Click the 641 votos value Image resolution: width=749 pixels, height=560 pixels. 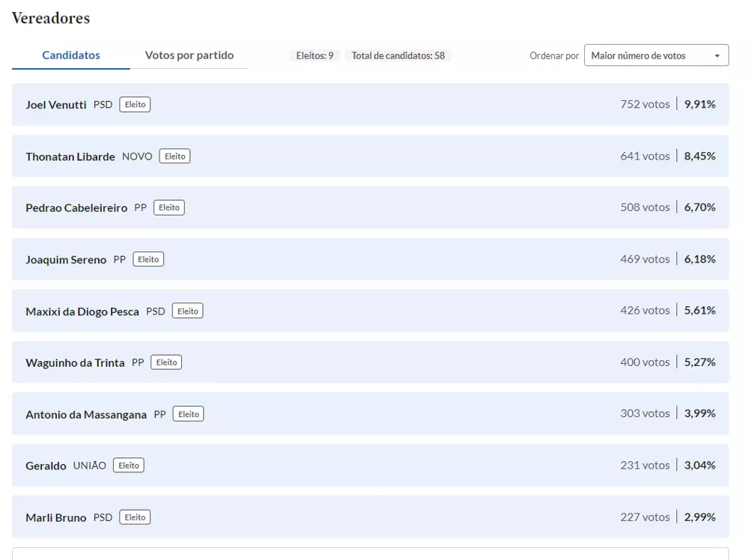[645, 156]
